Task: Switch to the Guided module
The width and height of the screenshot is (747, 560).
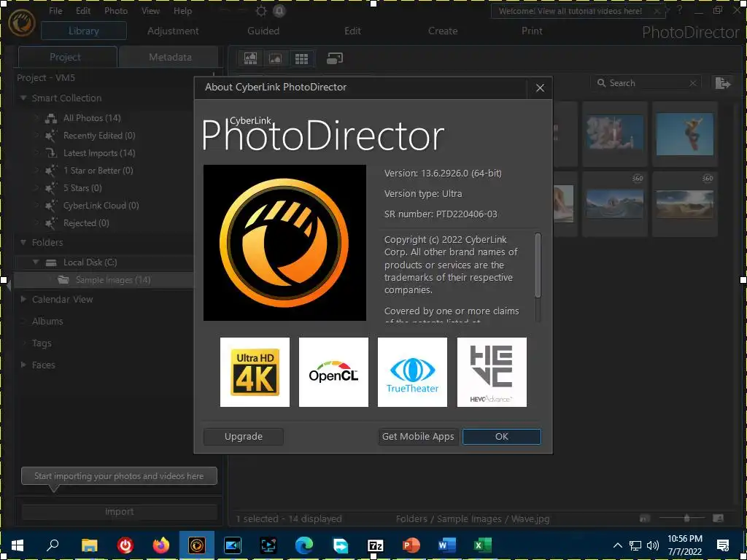Action: pos(263,31)
